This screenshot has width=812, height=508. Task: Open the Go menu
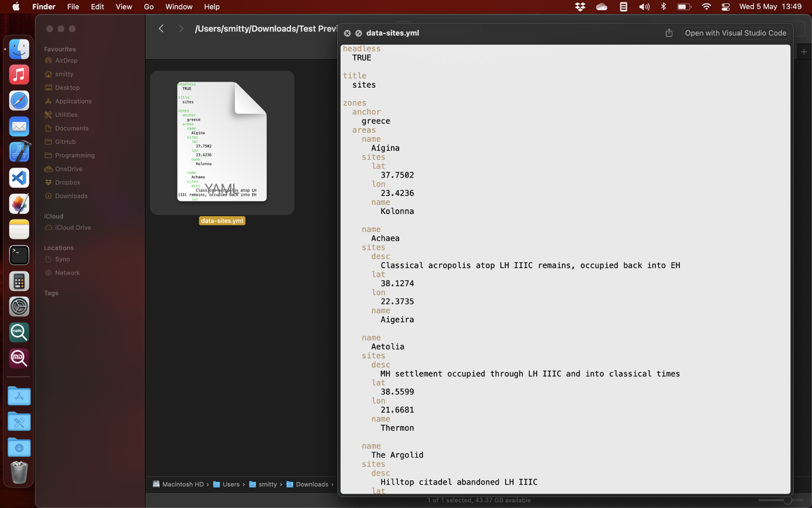pyautogui.click(x=148, y=7)
